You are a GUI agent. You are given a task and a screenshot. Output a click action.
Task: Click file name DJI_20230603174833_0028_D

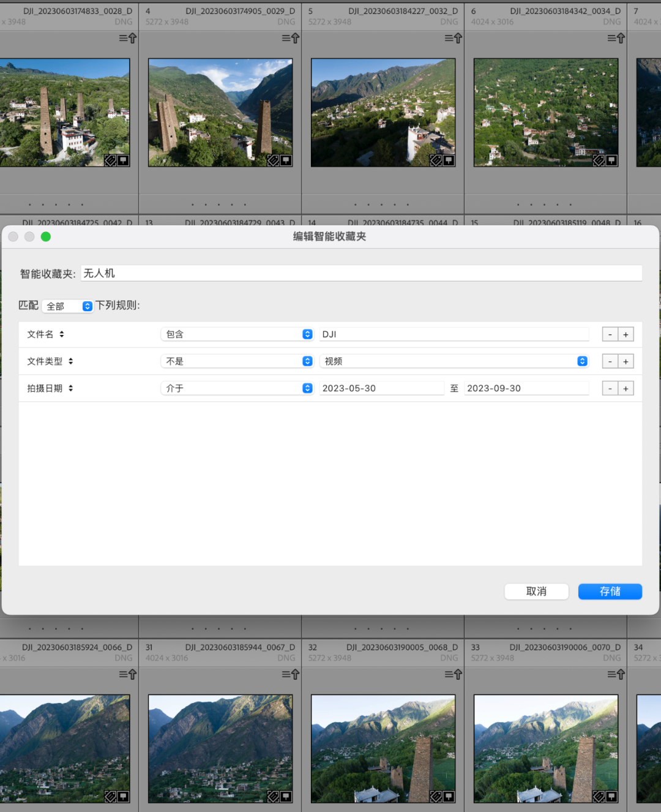78,11
